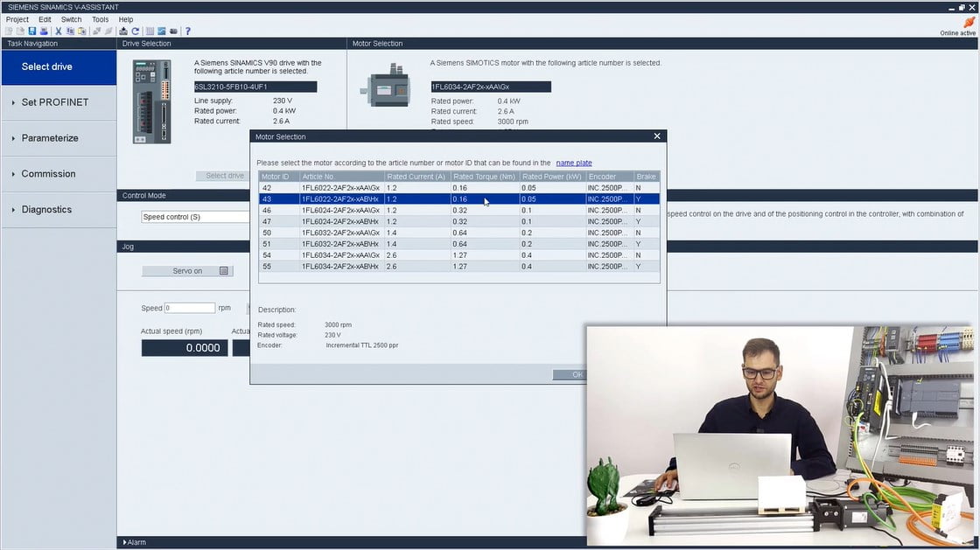Select the motor row with ID 42
This screenshot has width=980, height=550.
tap(459, 188)
